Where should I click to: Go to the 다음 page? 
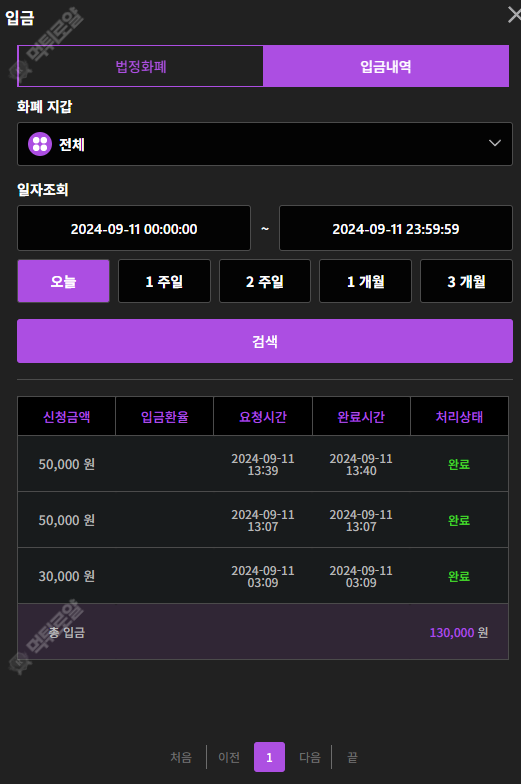pos(310,757)
